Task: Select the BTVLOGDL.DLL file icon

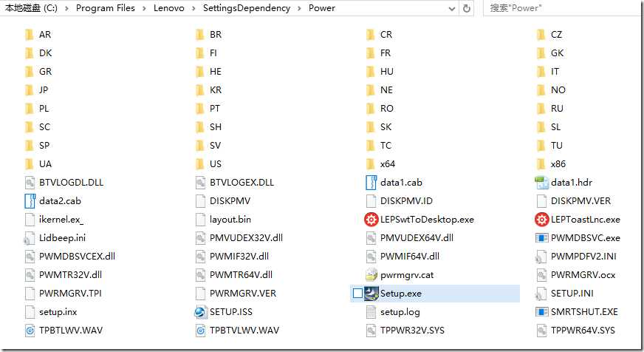Action: click(x=30, y=182)
